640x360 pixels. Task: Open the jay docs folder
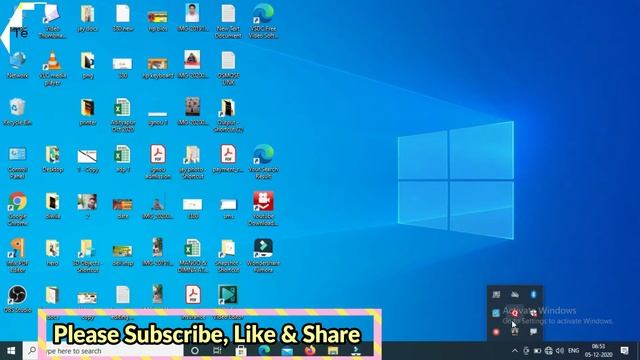[x=87, y=18]
